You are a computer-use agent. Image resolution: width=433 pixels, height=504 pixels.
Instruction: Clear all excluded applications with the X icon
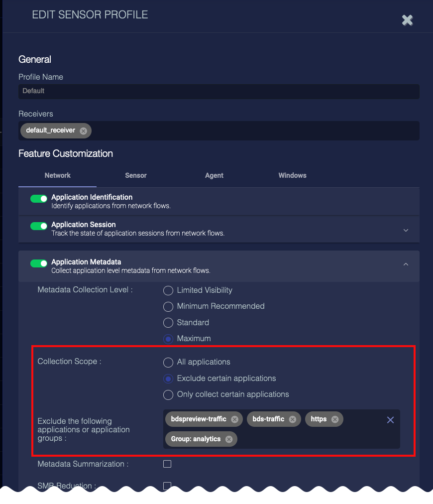click(x=390, y=420)
